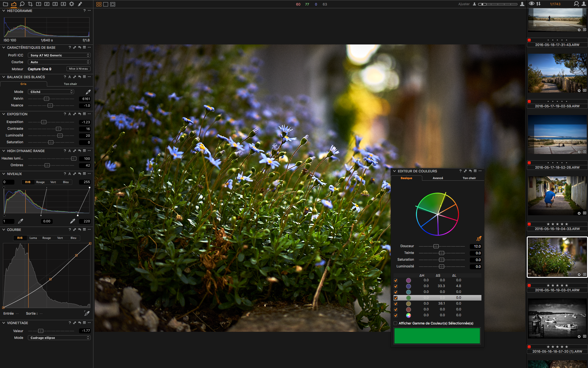Click the Exposition value field -1.23
Screen dimensions: 588x368
[85, 122]
